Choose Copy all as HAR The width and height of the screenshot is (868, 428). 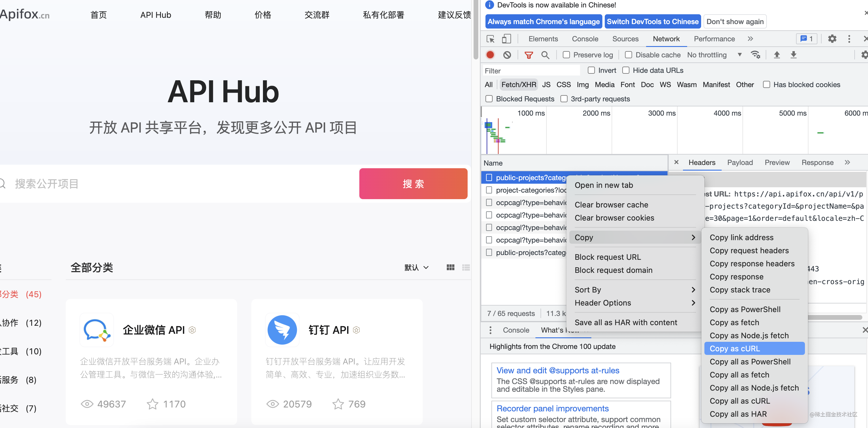(x=754, y=414)
